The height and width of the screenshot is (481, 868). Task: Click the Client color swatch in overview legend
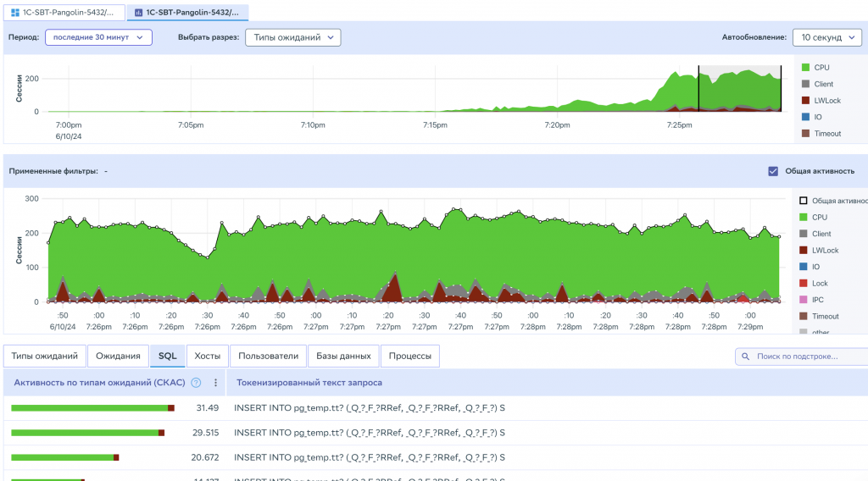pos(805,84)
